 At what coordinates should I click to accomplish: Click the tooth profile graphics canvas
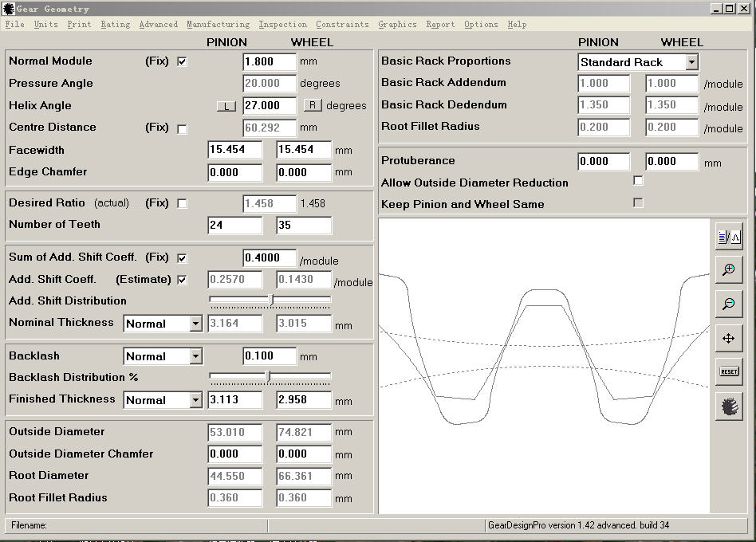[x=544, y=366]
